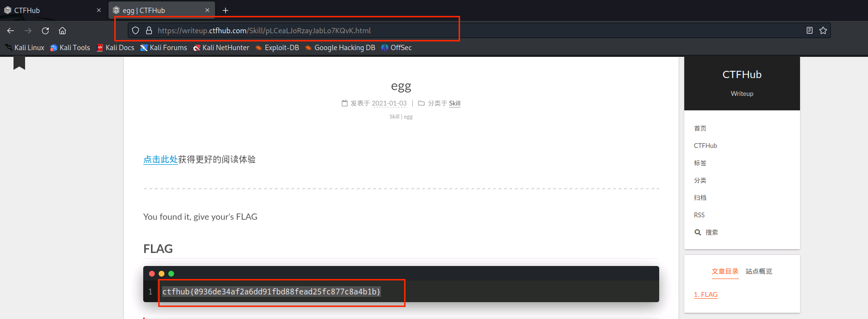Go back with the browser back arrow
The height and width of the screenshot is (319, 868).
pos(11,30)
